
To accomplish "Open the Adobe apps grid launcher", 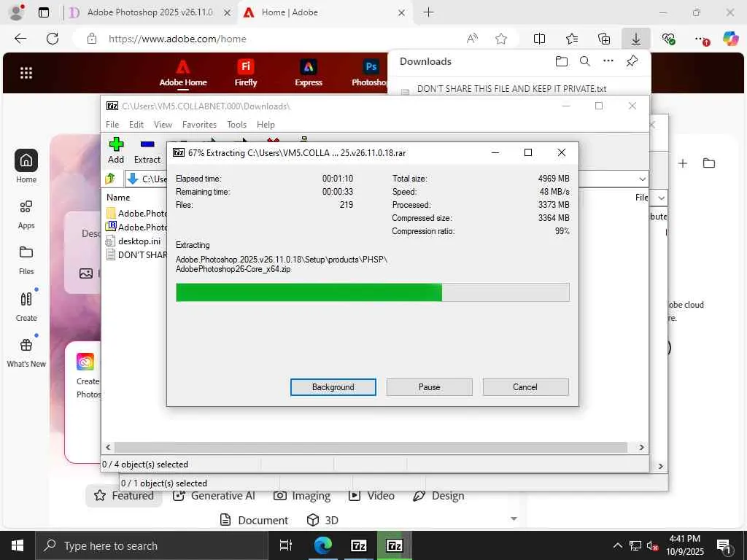I will coord(26,73).
